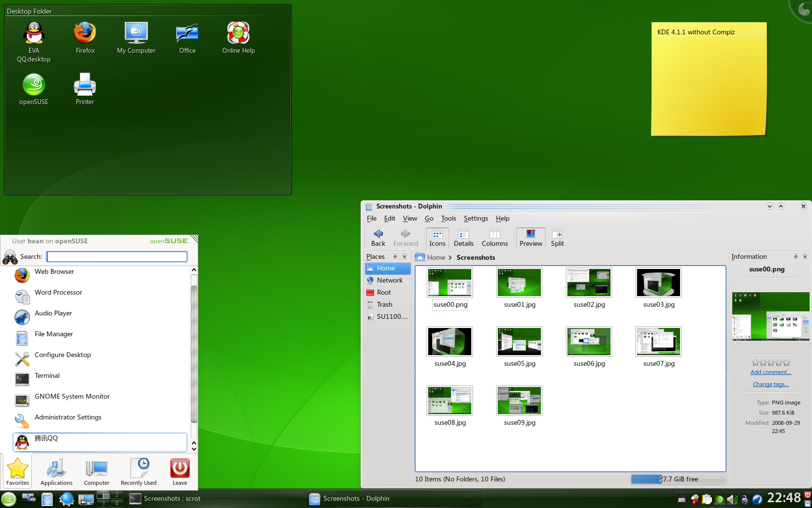Image resolution: width=812 pixels, height=508 pixels.
Task: Switch to Recently Used tab in launcher
Action: tap(139, 472)
